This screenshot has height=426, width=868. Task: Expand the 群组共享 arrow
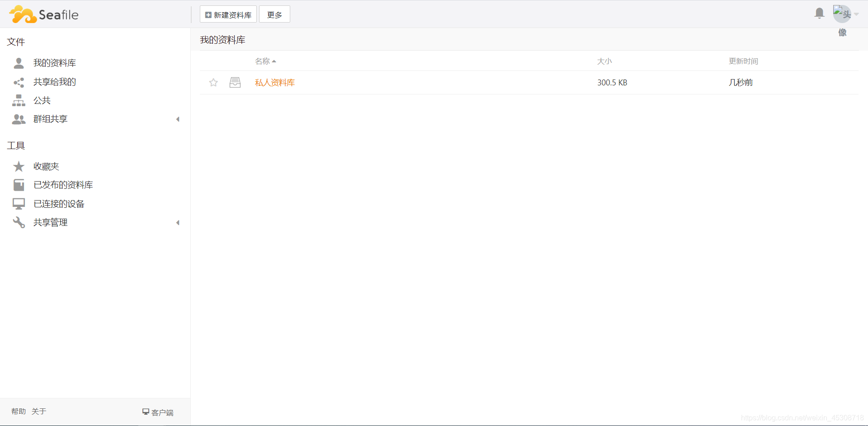(178, 119)
